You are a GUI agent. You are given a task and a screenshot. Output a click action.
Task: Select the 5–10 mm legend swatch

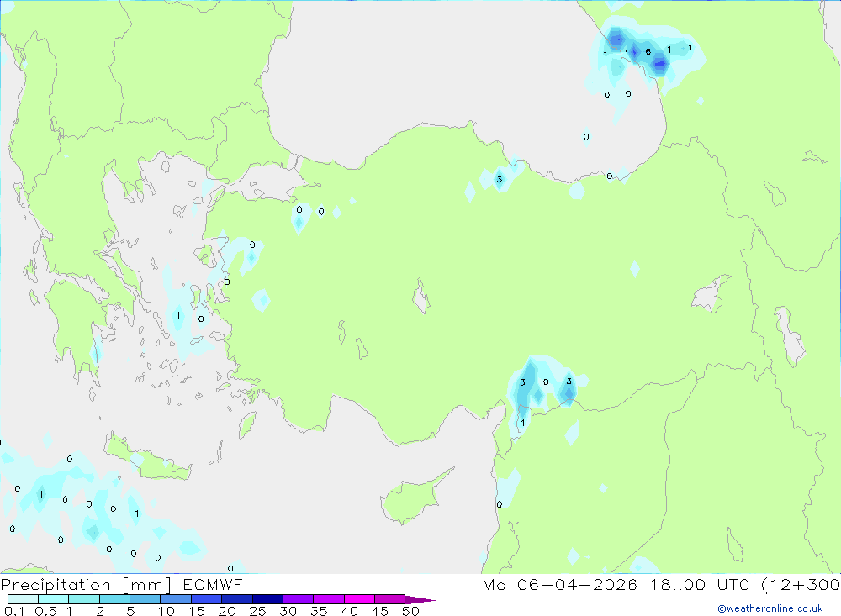[145, 599]
